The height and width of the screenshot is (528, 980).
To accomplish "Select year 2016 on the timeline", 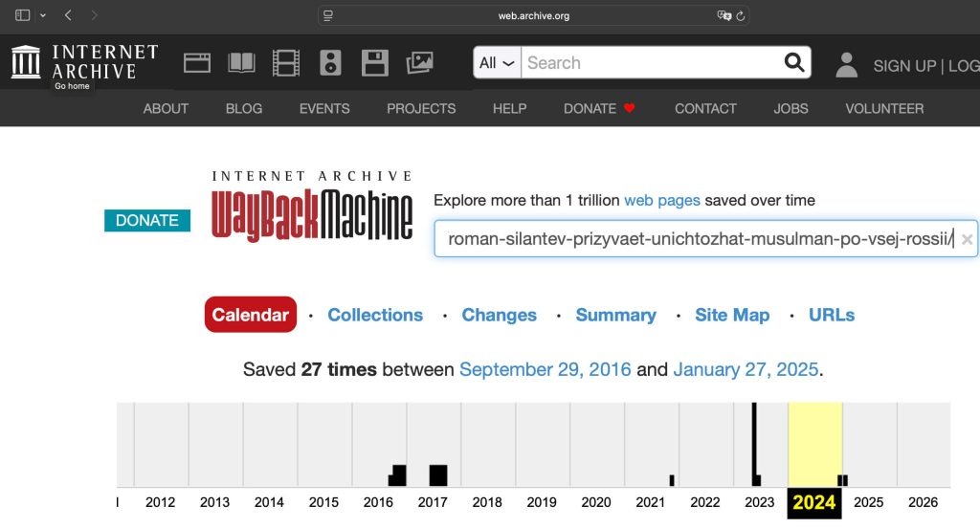I will point(378,502).
